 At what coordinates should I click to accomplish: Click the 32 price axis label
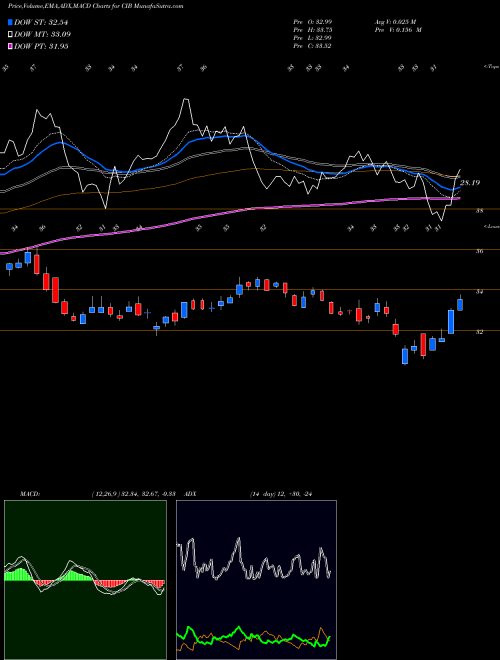click(x=479, y=332)
